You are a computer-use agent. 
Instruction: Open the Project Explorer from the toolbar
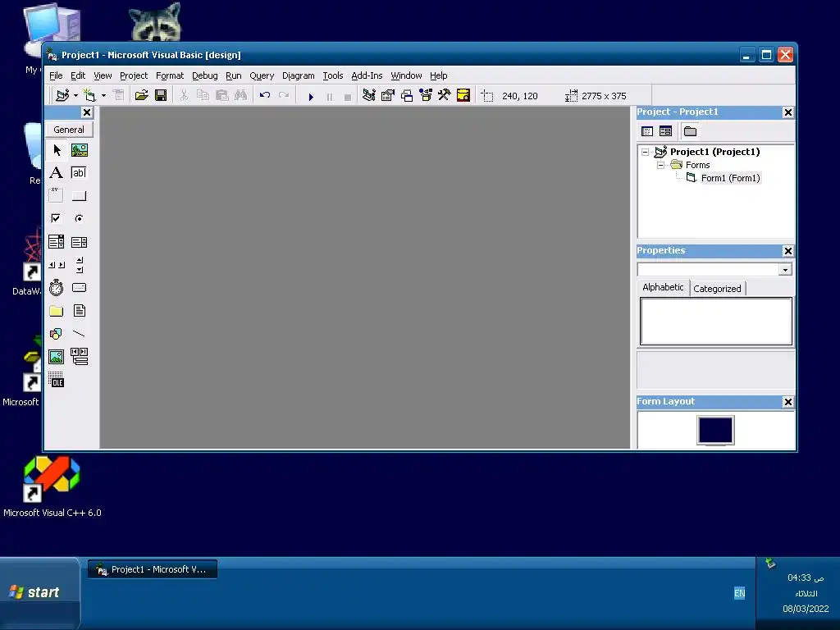(368, 95)
